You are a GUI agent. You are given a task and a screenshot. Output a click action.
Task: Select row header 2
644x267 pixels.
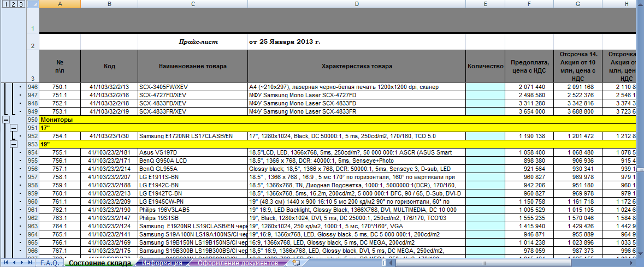pyautogui.click(x=33, y=42)
